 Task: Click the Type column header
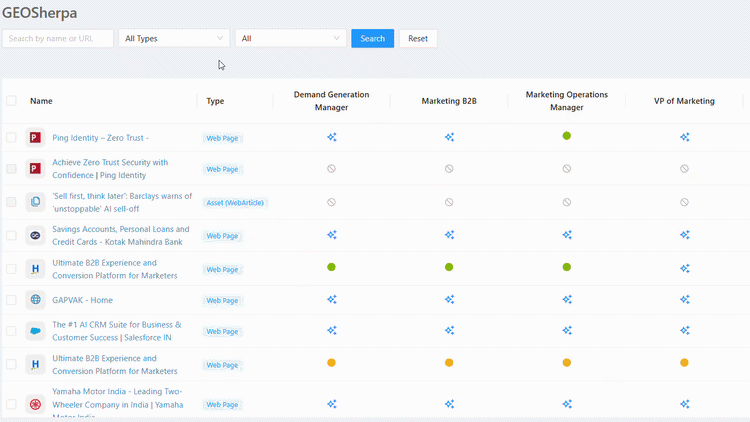click(x=215, y=101)
